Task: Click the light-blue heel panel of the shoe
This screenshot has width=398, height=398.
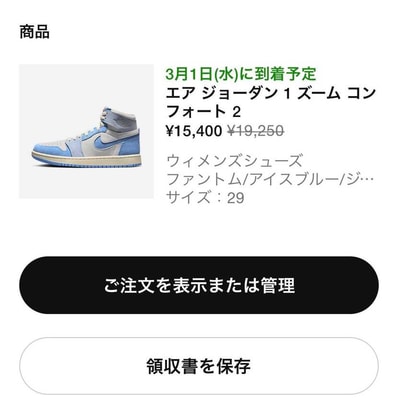Action: (130, 145)
